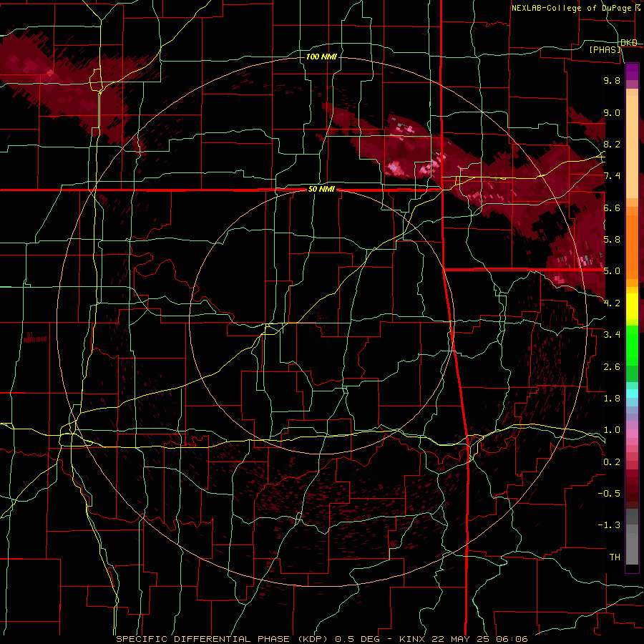Click the -0.5 legend value
The height and width of the screenshot is (644, 644).
click(x=609, y=494)
